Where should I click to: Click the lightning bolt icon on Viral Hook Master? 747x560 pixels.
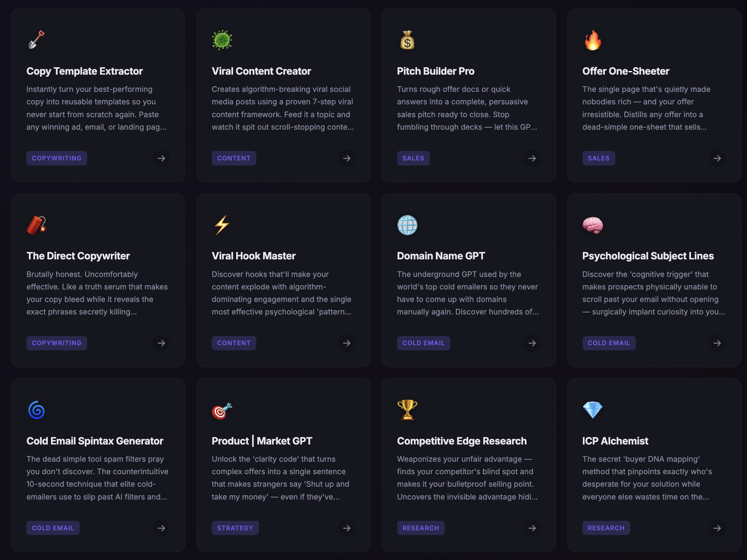point(221,225)
